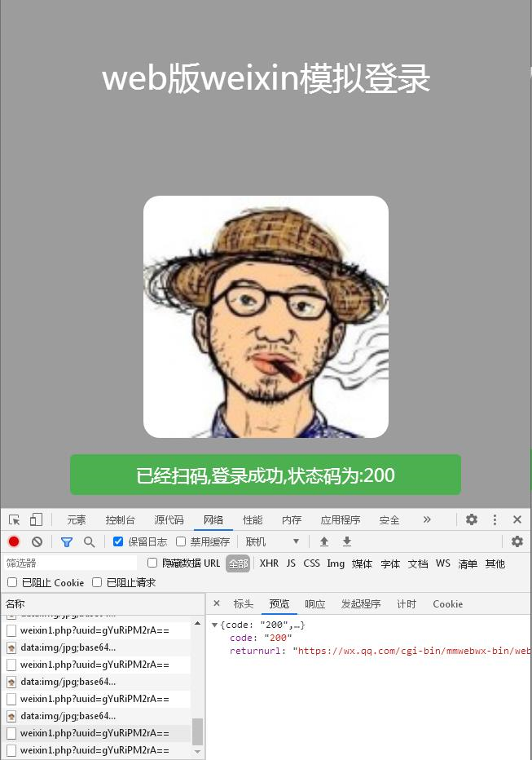Viewport: 532px width, 760px height.
Task: Open the 计时 request detail tab
Action: tap(407, 604)
